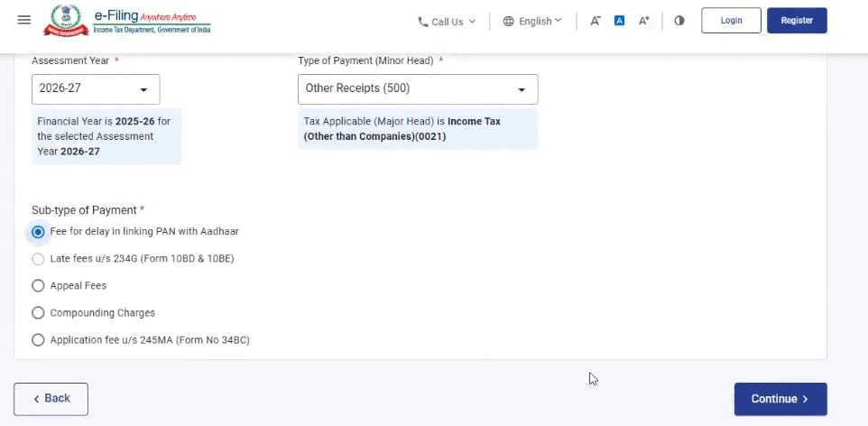Click the increase font size icon
This screenshot has width=868, height=426.
(644, 21)
